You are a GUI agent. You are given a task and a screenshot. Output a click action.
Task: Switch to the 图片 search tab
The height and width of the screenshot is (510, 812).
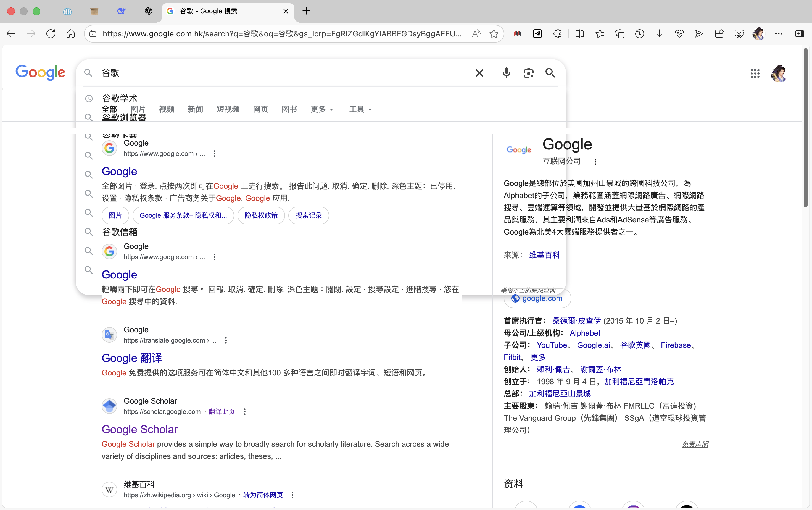(x=138, y=109)
